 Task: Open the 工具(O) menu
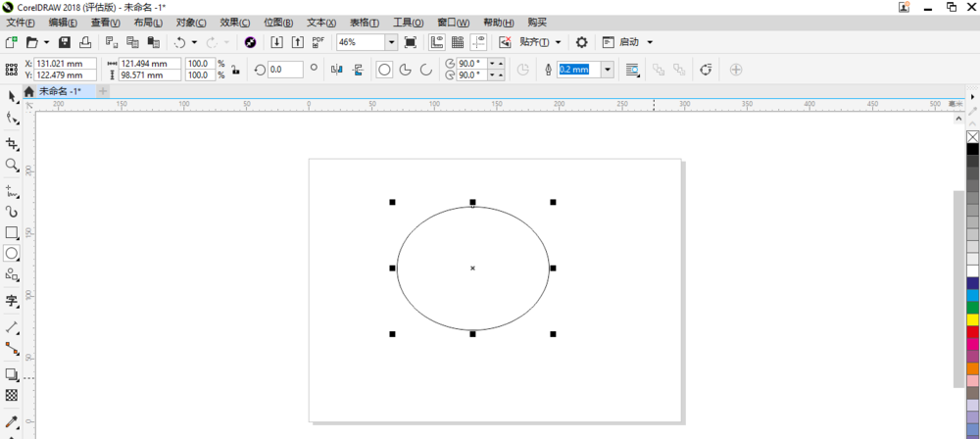click(408, 23)
